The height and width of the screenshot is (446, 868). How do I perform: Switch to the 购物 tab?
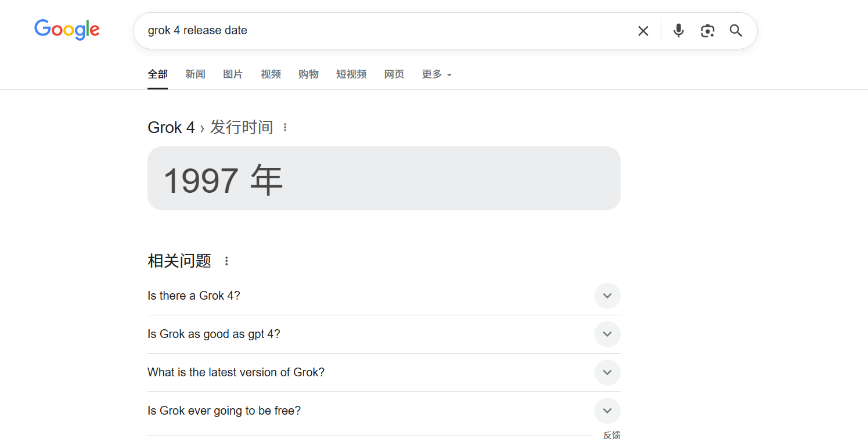308,74
